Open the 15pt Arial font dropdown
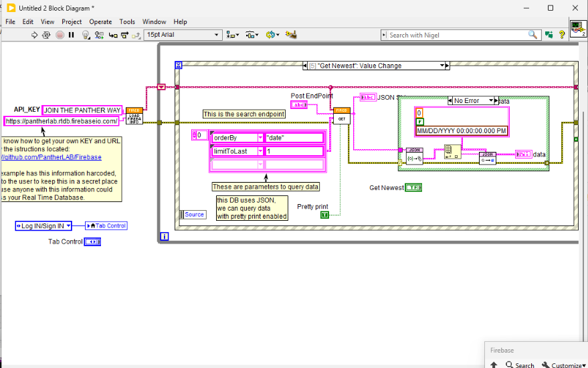The height and width of the screenshot is (368, 588). click(216, 35)
